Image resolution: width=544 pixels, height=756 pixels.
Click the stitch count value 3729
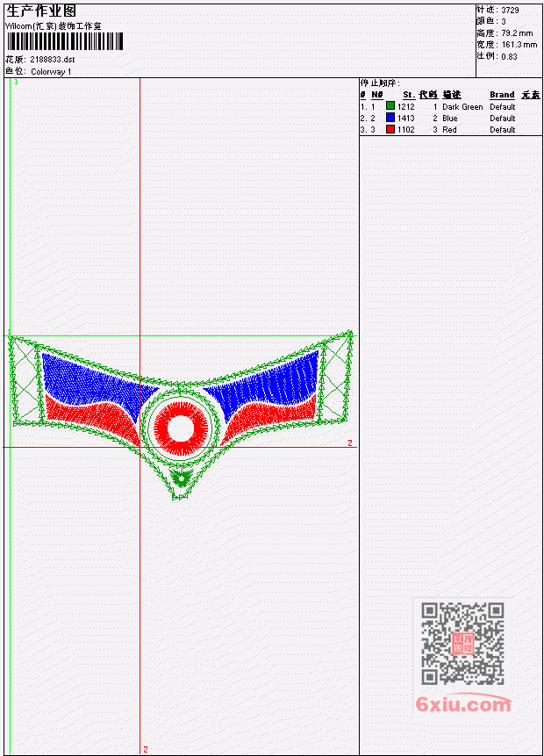(x=510, y=11)
